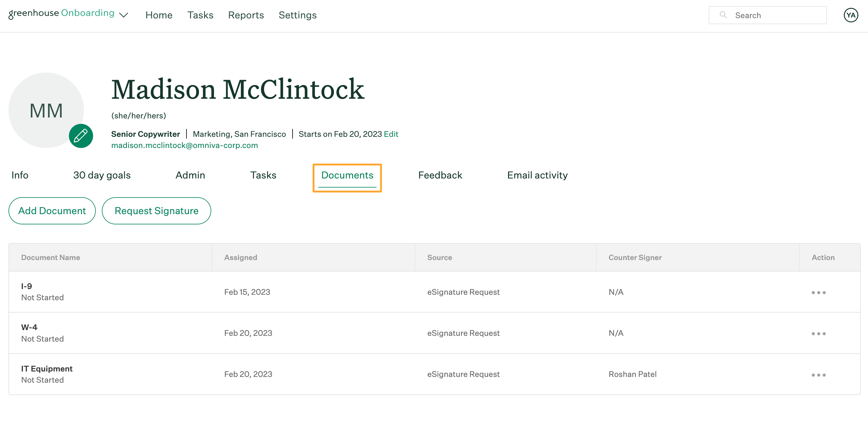Screen dimensions: 868x421
Task: Click the Greenhouse Onboarding dropdown chevron
Action: pos(125,15)
